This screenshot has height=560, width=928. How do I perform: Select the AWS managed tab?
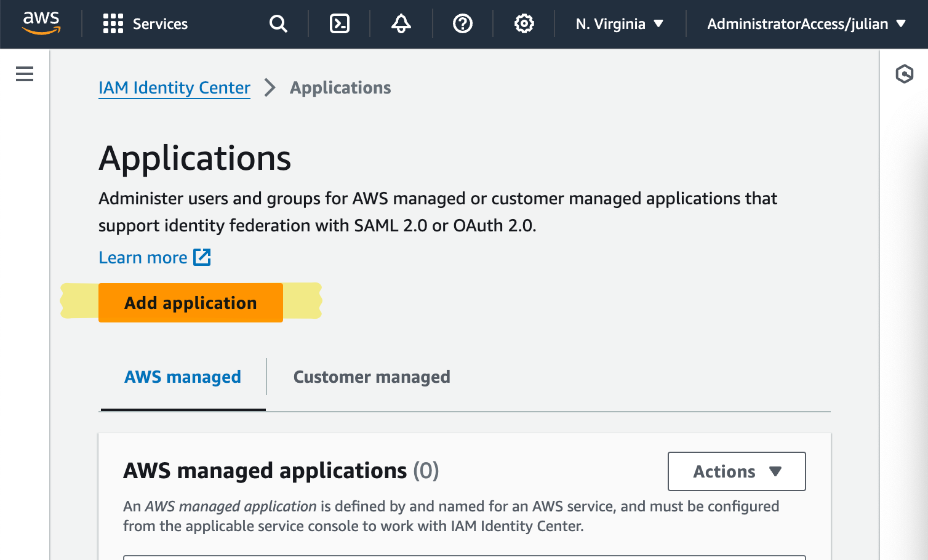click(182, 376)
